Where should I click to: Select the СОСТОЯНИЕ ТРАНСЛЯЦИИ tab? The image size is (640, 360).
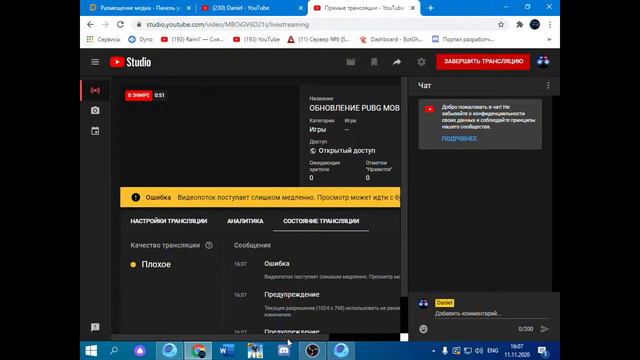(x=321, y=221)
